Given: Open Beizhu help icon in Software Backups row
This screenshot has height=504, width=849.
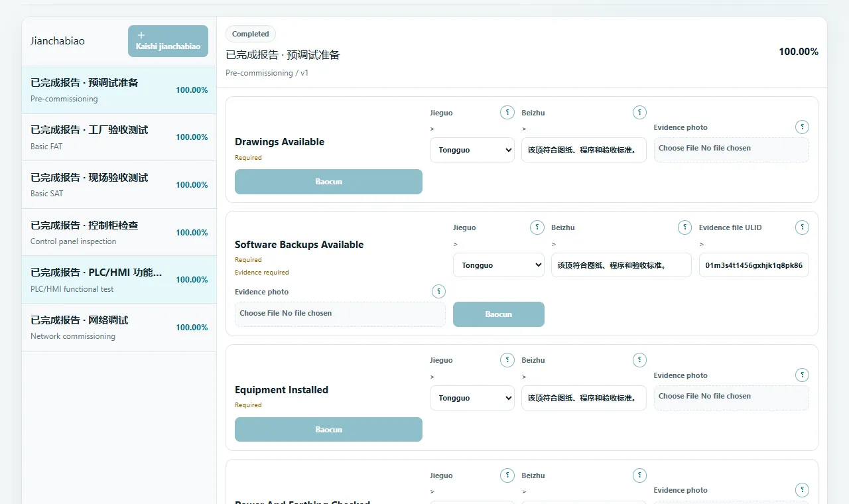Looking at the screenshot, I should tap(685, 227).
